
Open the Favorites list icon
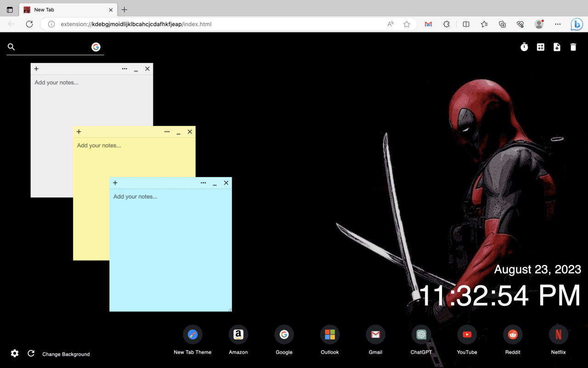tap(484, 24)
